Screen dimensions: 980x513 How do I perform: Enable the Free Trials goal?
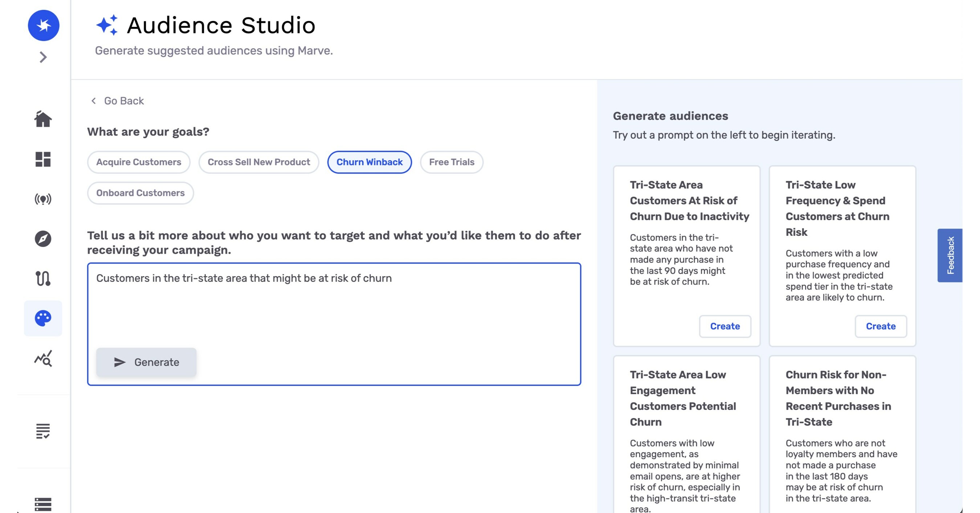click(x=452, y=162)
